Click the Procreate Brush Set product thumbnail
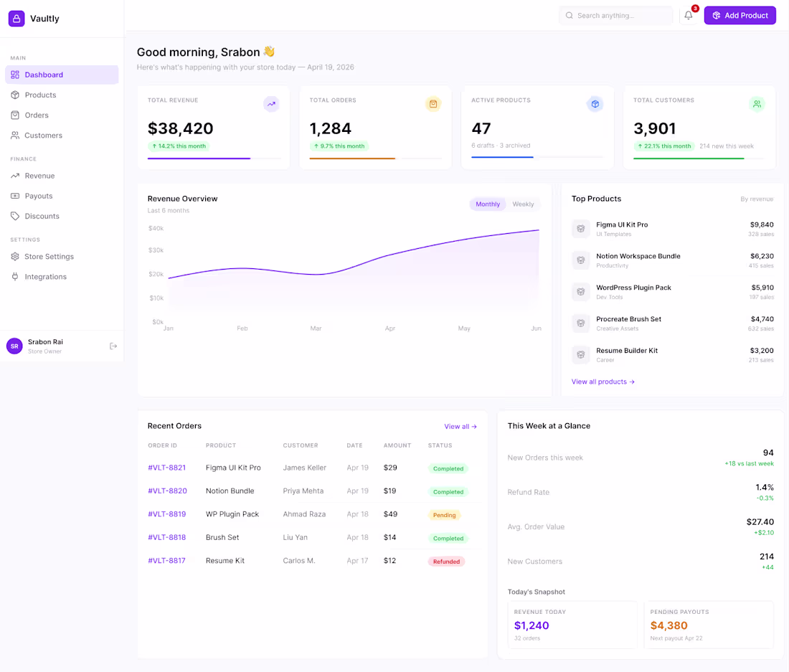Viewport: 789px width, 672px height. (581, 323)
